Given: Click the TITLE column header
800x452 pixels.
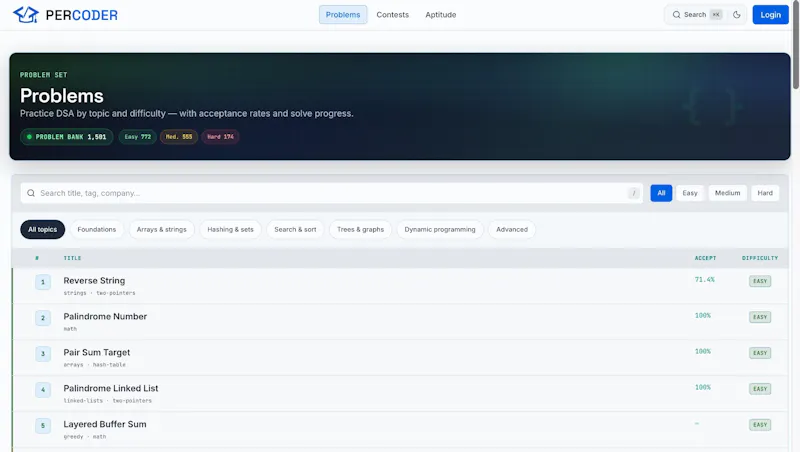Looking at the screenshot, I should point(72,258).
